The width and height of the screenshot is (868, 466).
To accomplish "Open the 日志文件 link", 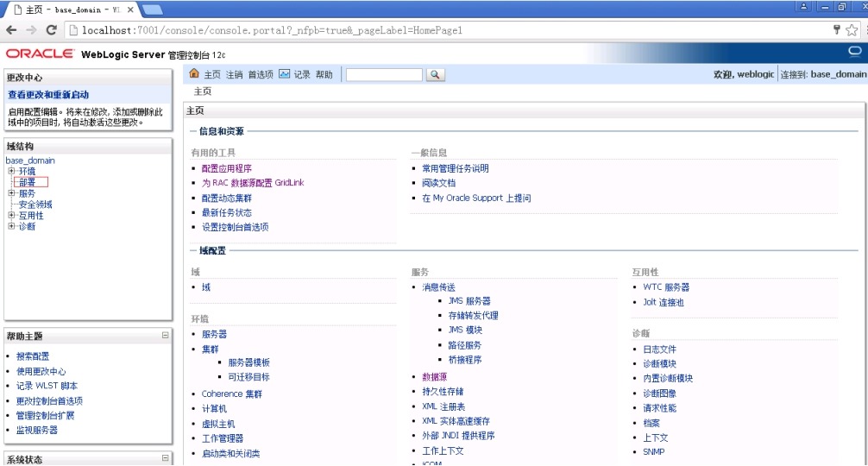I will point(659,349).
